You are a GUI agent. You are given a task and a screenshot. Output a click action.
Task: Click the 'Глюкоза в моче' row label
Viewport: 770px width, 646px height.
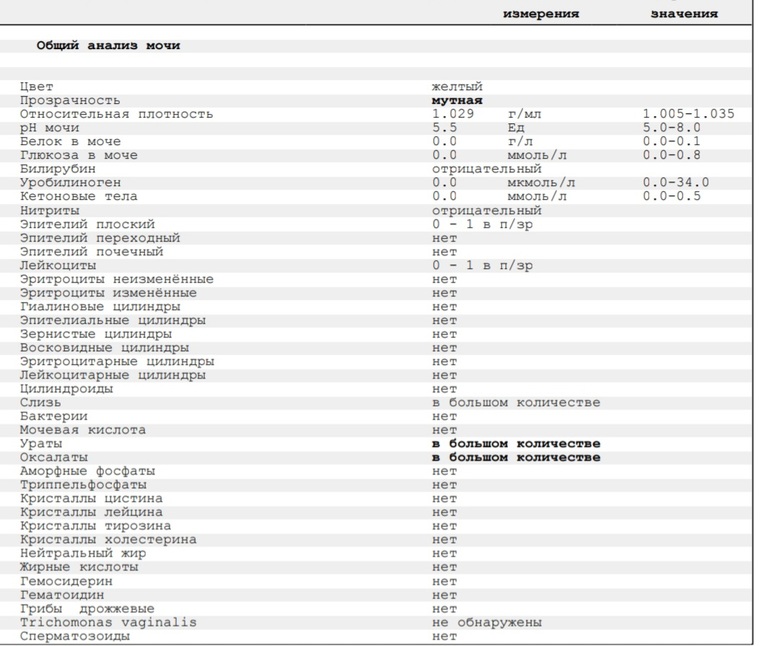(78, 156)
